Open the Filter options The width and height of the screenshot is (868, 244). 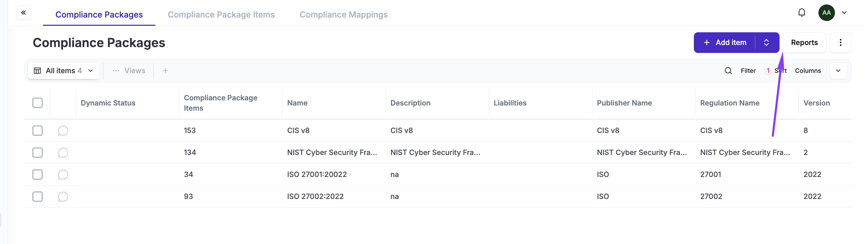pos(748,71)
